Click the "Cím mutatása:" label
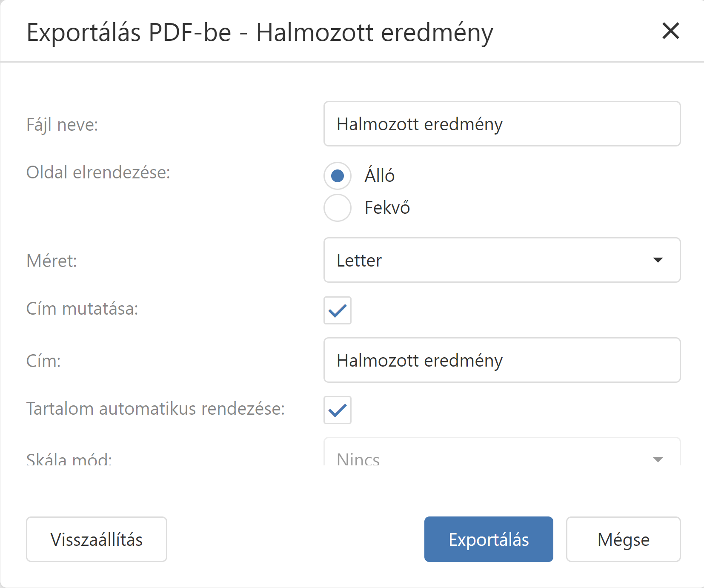The width and height of the screenshot is (704, 588). (x=82, y=309)
